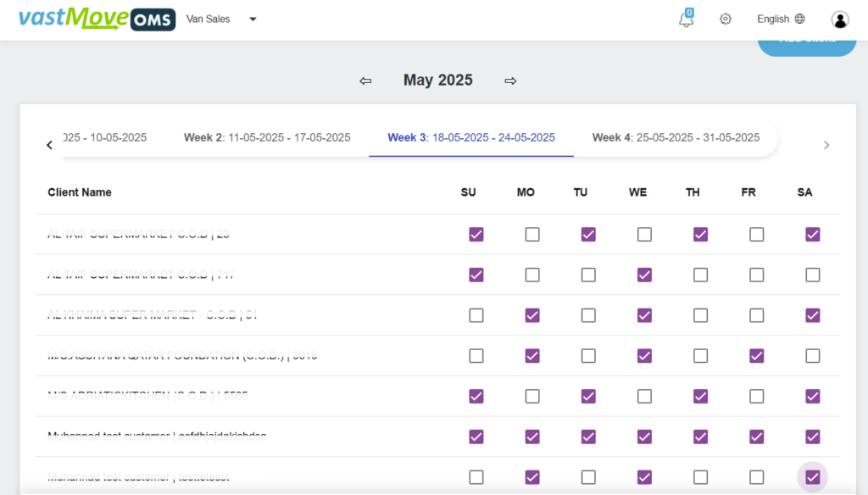Check Monday for AL TAIF SUPERMARKET | 717

532,275
